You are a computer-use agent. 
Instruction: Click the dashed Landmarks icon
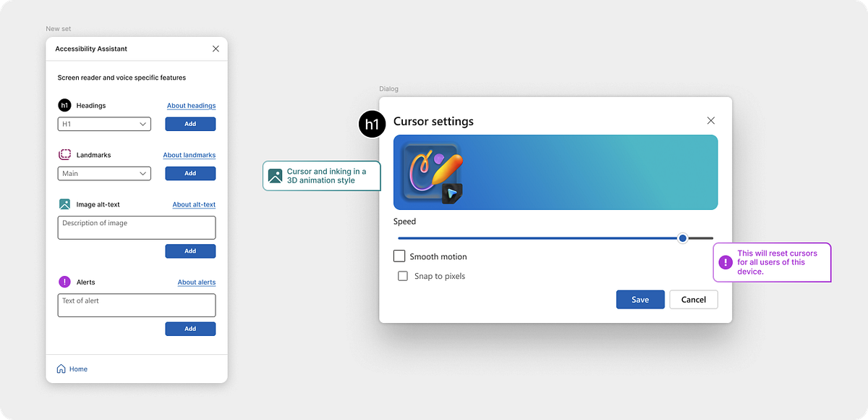tap(64, 155)
